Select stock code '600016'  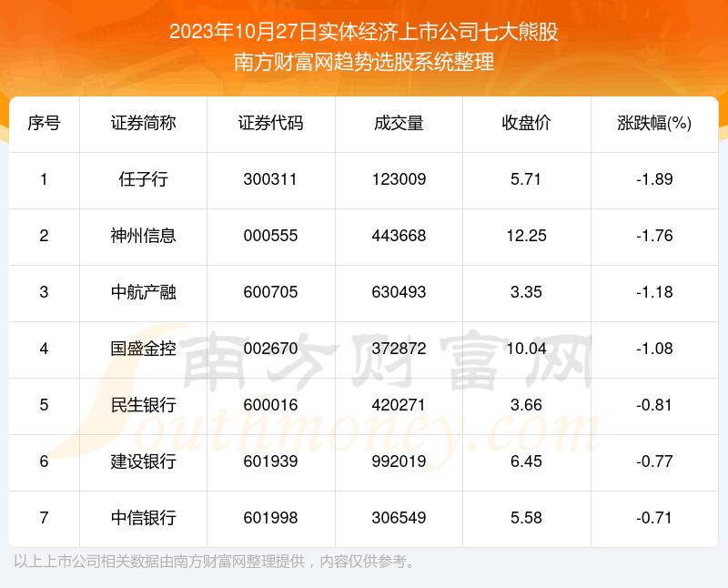(x=270, y=405)
